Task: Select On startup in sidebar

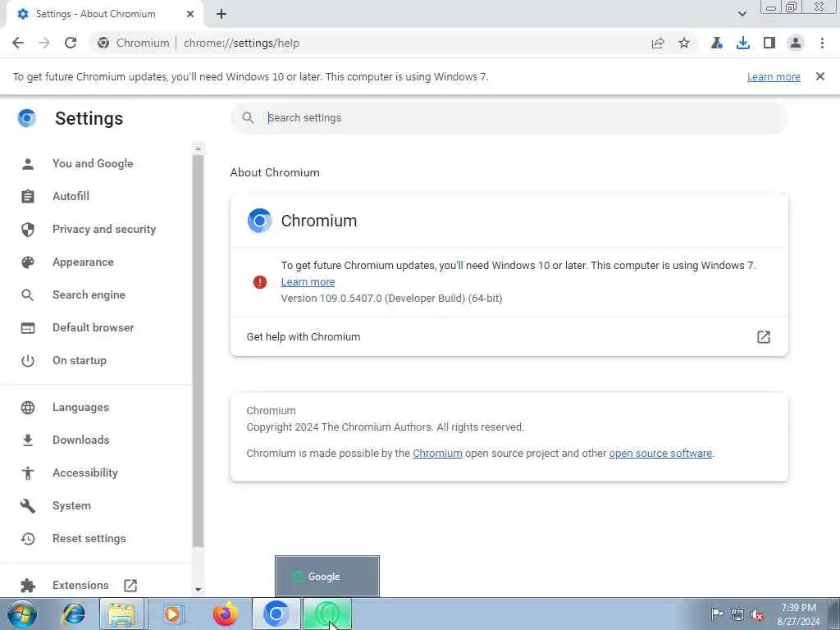Action: (x=80, y=361)
